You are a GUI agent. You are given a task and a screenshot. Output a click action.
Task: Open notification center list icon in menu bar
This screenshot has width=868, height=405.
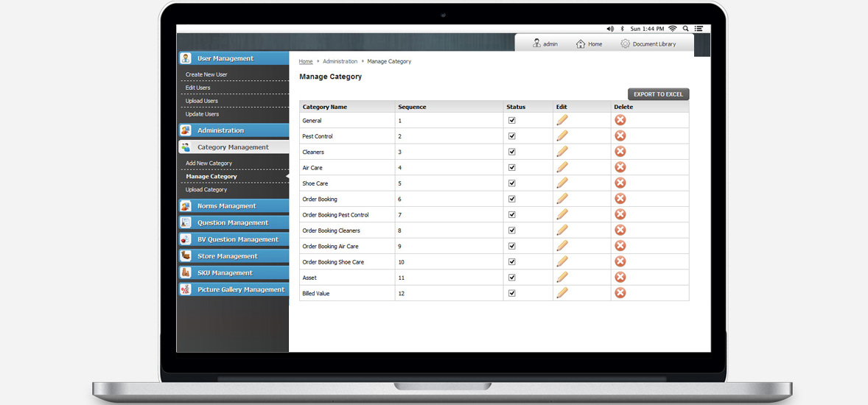click(x=699, y=28)
